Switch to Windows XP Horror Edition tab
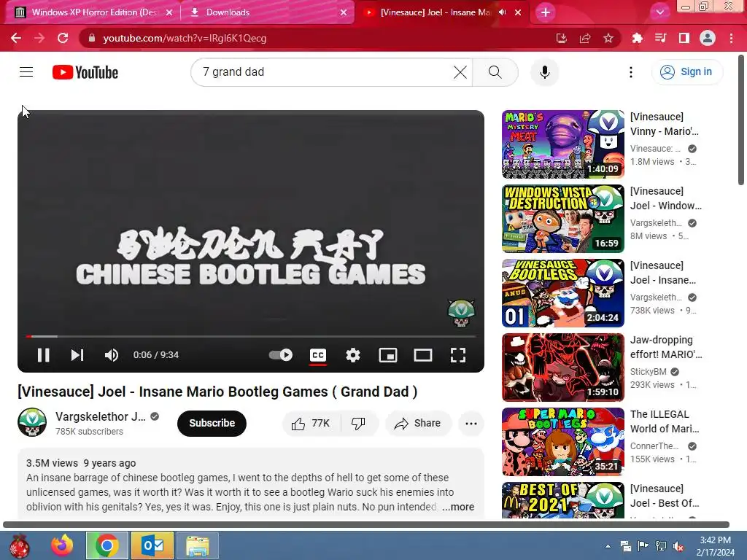Screen dimensions: 747x560 tap(94, 12)
